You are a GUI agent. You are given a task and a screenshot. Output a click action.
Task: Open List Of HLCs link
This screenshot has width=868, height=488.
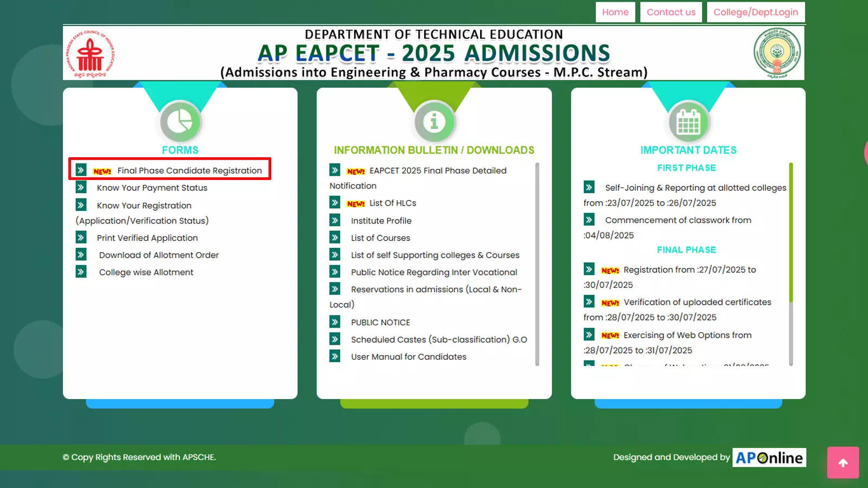(x=393, y=203)
